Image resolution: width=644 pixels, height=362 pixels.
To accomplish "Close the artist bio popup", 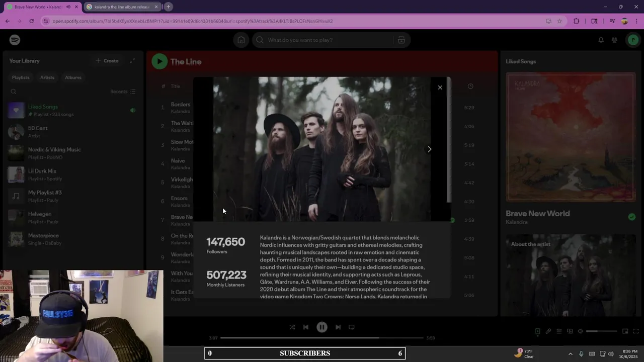I will [440, 87].
